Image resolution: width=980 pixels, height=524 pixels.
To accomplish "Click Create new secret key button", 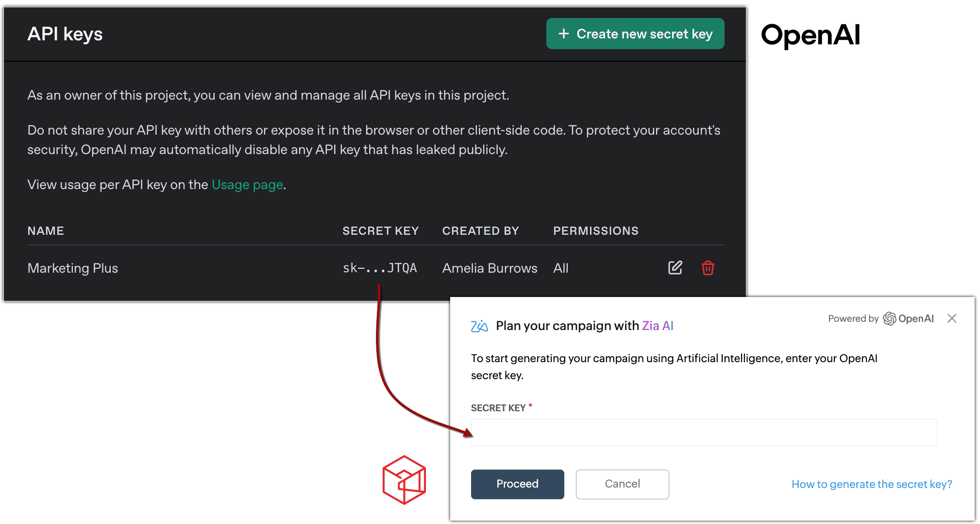I will pos(635,34).
